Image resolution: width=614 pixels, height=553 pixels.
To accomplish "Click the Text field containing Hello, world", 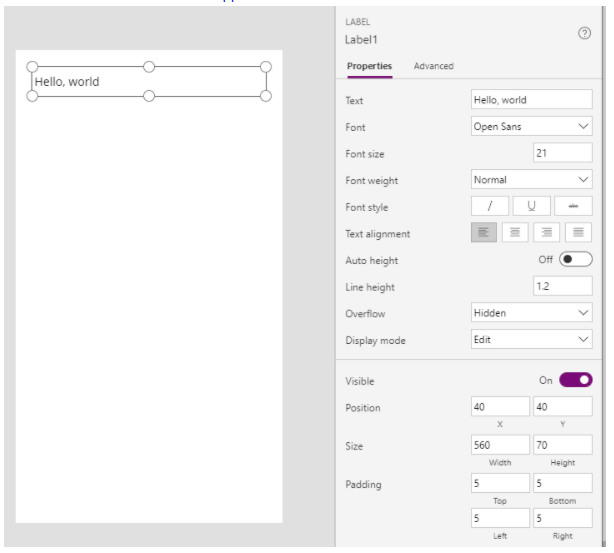I will (532, 100).
